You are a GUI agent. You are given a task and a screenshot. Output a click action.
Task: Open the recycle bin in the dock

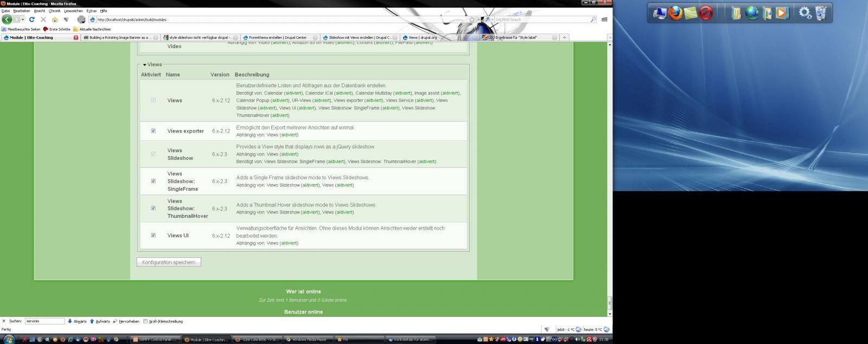click(821, 12)
